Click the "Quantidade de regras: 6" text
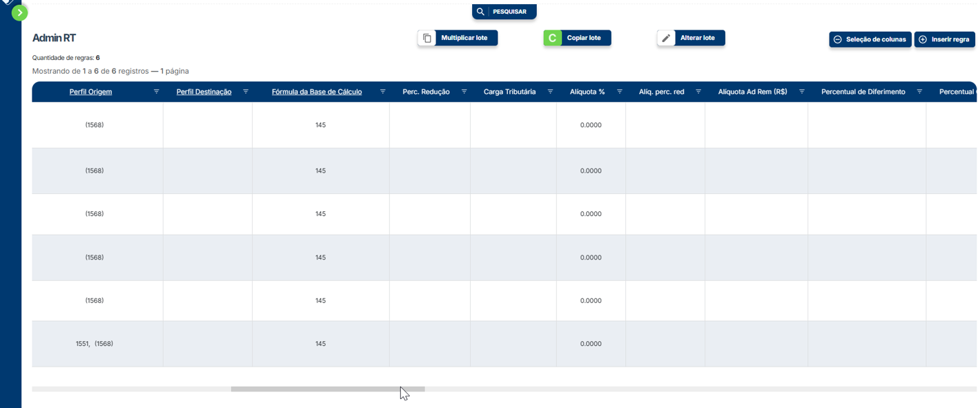This screenshot has width=980, height=408. pyautogui.click(x=66, y=58)
